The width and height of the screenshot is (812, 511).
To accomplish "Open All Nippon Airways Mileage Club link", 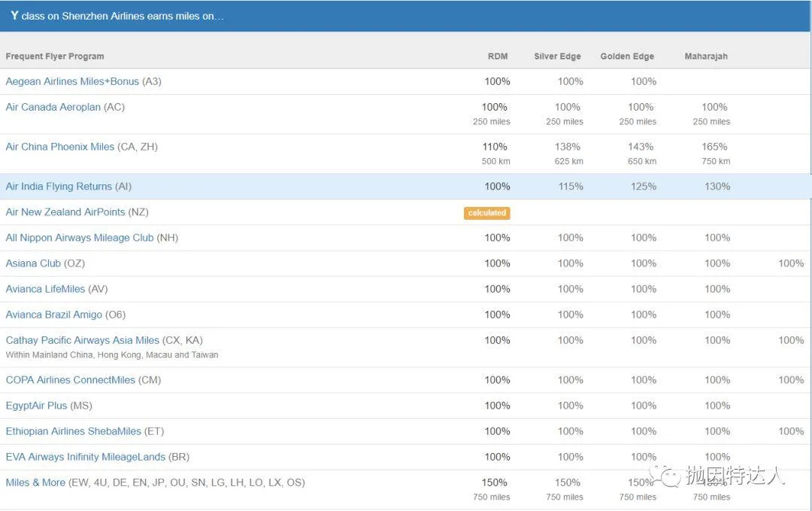I will coord(80,237).
